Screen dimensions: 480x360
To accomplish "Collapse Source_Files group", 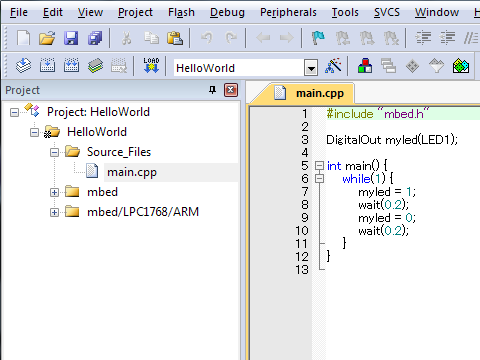I will (54, 152).
